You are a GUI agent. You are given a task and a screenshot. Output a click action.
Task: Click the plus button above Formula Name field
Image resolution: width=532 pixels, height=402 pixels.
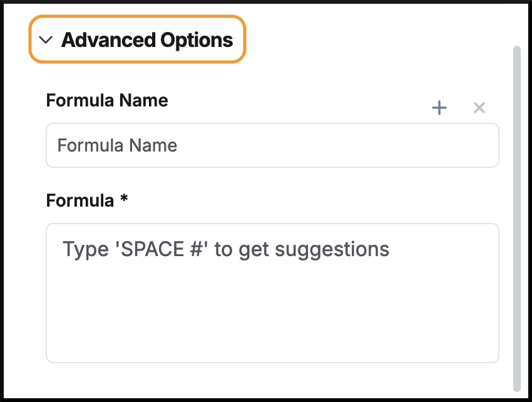439,108
